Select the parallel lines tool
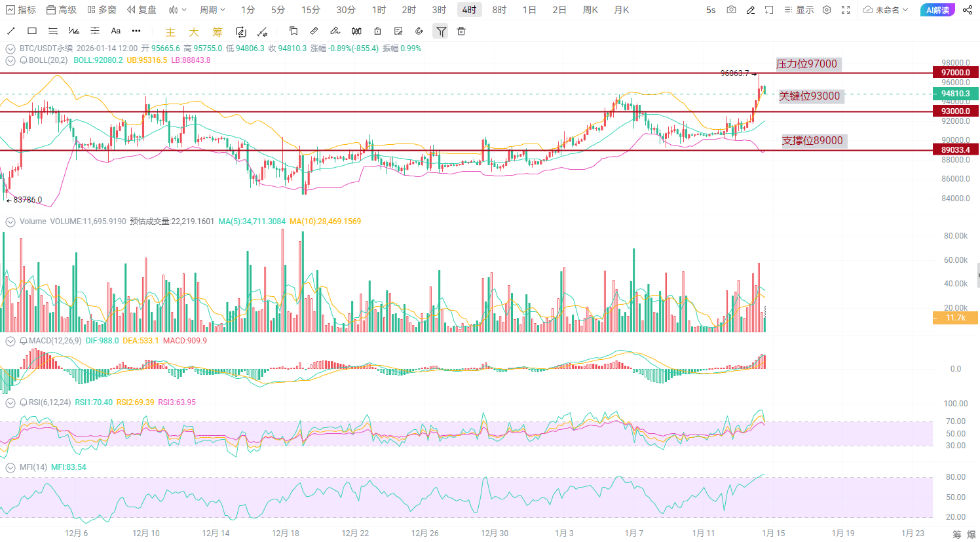This screenshot has height=542, width=980. 53,31
